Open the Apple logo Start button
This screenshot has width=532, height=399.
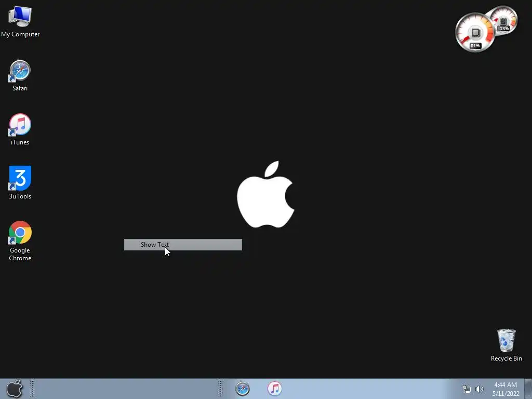pyautogui.click(x=14, y=389)
